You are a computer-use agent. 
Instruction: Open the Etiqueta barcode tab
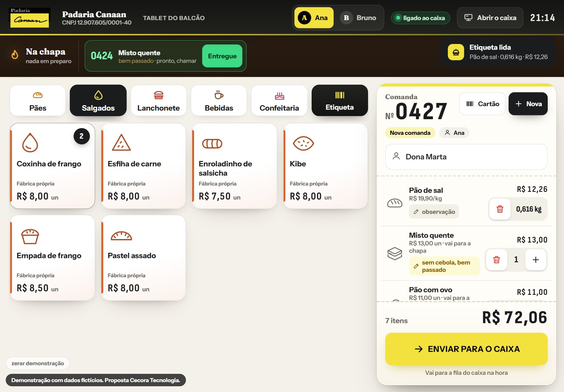coord(340,100)
